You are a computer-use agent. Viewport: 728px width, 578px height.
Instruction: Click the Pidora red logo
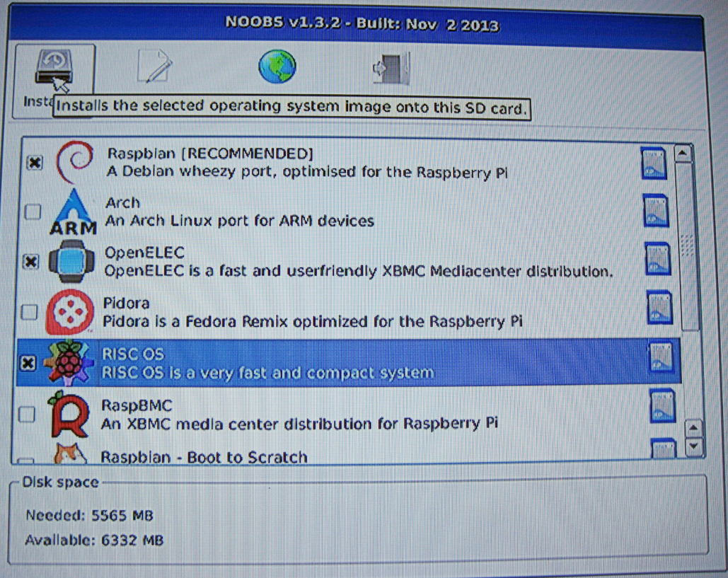point(69,312)
